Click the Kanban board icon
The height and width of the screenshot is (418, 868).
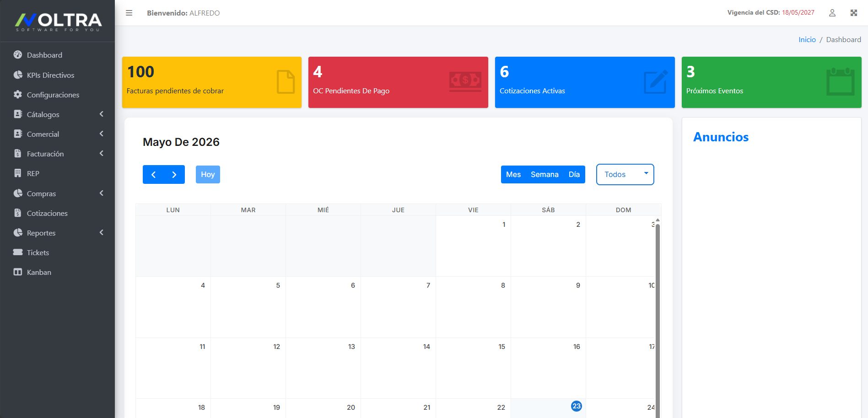tap(18, 272)
